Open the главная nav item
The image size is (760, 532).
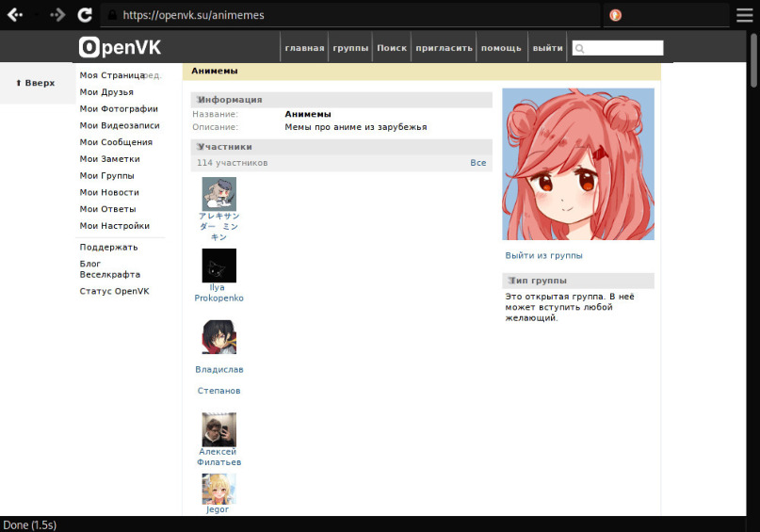[x=304, y=48]
